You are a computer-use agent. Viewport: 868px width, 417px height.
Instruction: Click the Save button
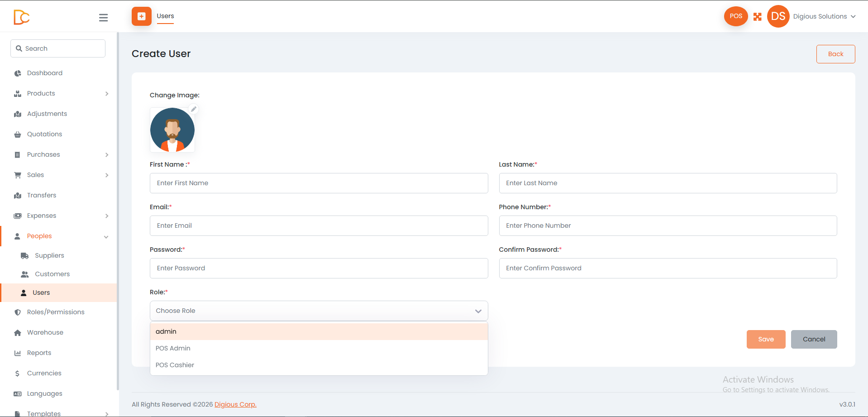[766, 339]
